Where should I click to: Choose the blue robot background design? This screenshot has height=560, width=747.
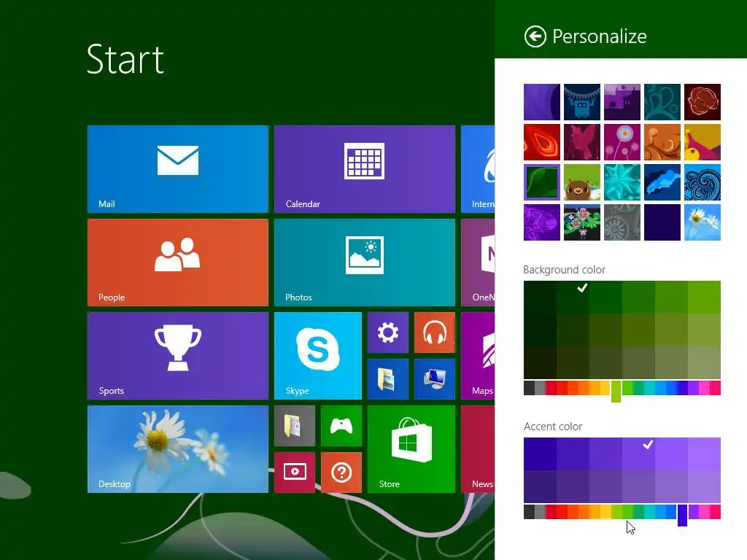581,102
